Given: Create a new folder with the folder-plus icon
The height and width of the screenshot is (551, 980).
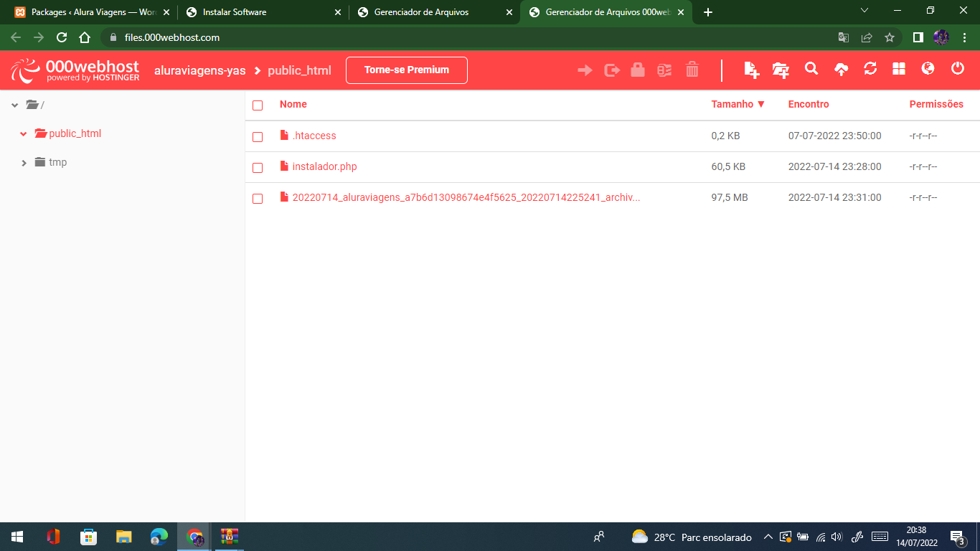Looking at the screenshot, I should point(781,70).
